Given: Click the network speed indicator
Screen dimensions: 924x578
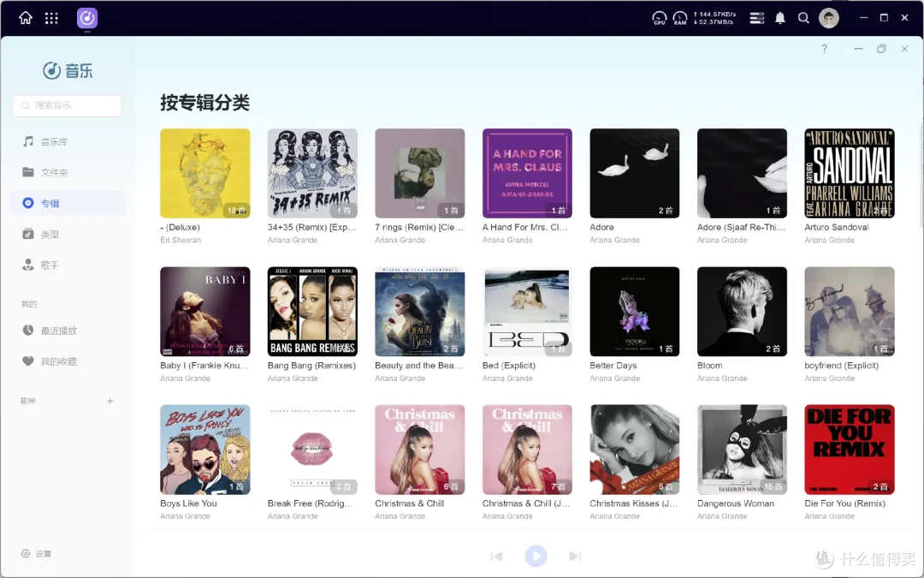Looking at the screenshot, I should (714, 18).
